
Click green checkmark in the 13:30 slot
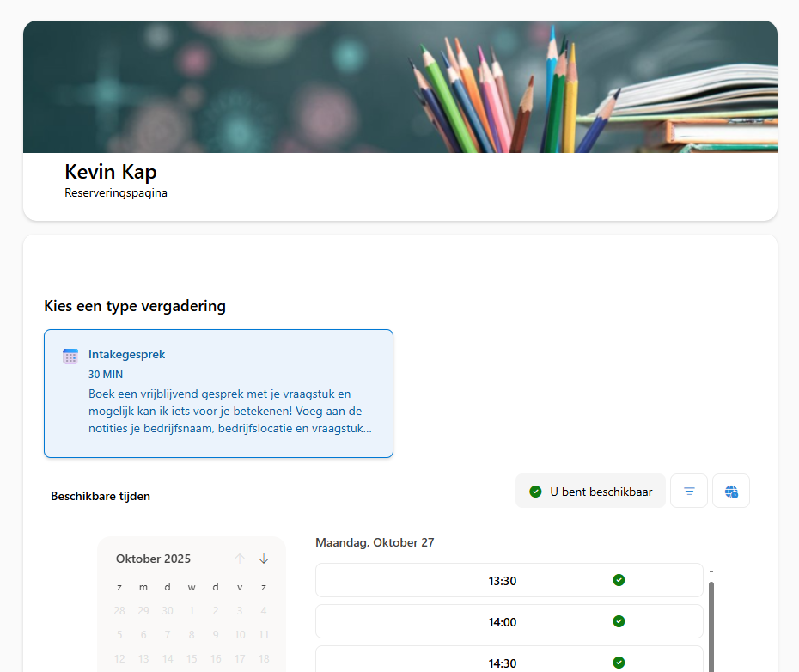point(619,580)
